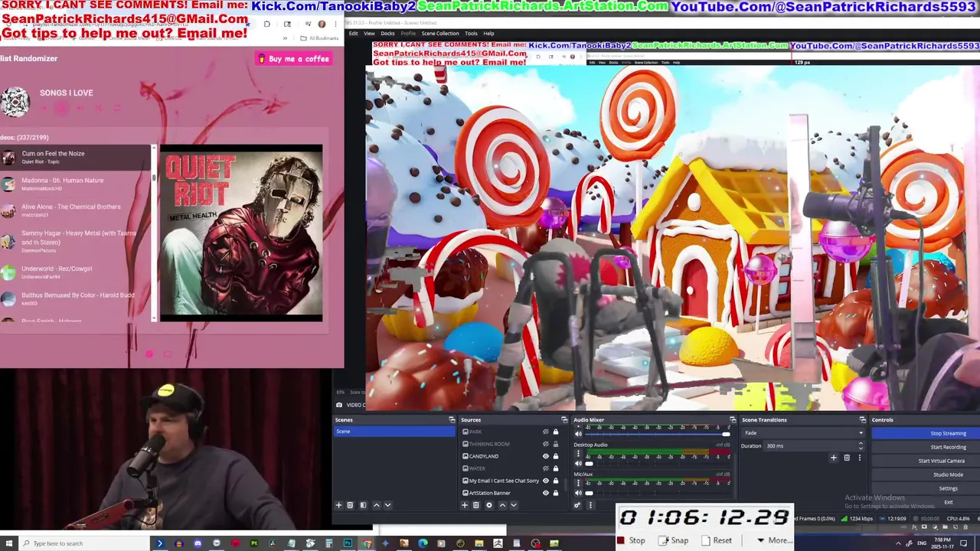Remove selected source with trash icon
980x551 pixels.
tap(475, 505)
